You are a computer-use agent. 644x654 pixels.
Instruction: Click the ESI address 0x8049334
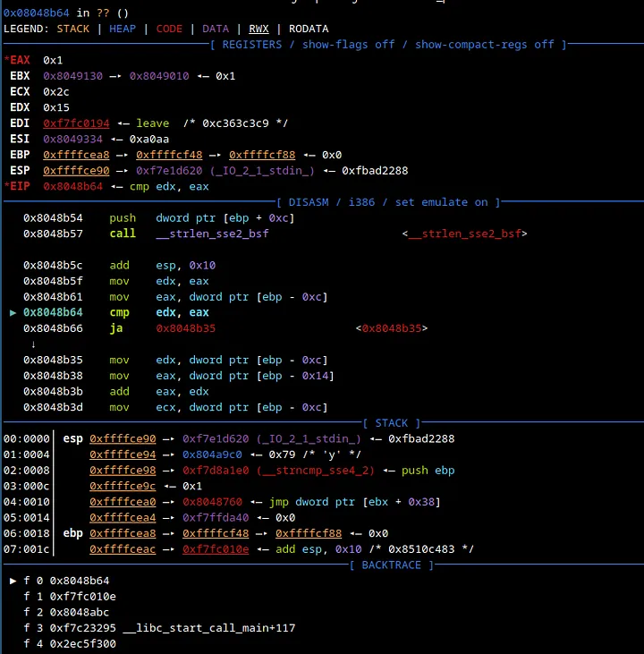[x=73, y=140]
